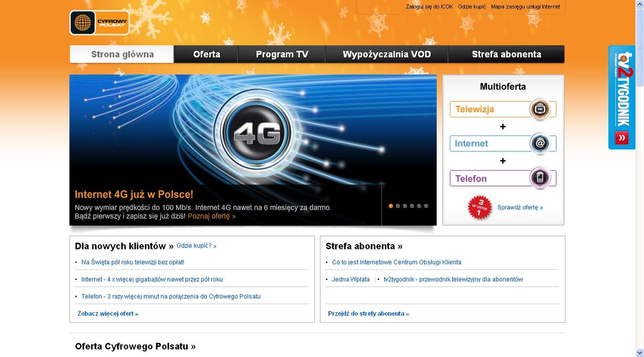Open 'Internet - 4 x więcej gigabajtów' link
This screenshot has width=644, height=357.
152,279
